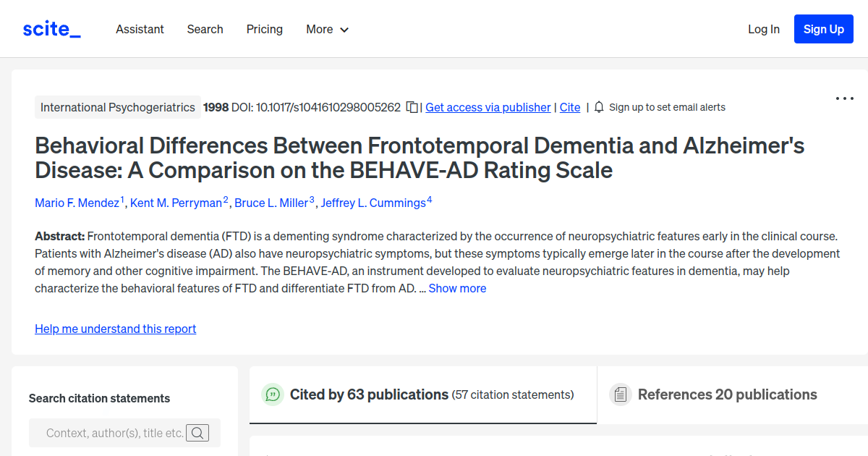Open the Assistant menu item
The image size is (868, 456).
coord(140,29)
